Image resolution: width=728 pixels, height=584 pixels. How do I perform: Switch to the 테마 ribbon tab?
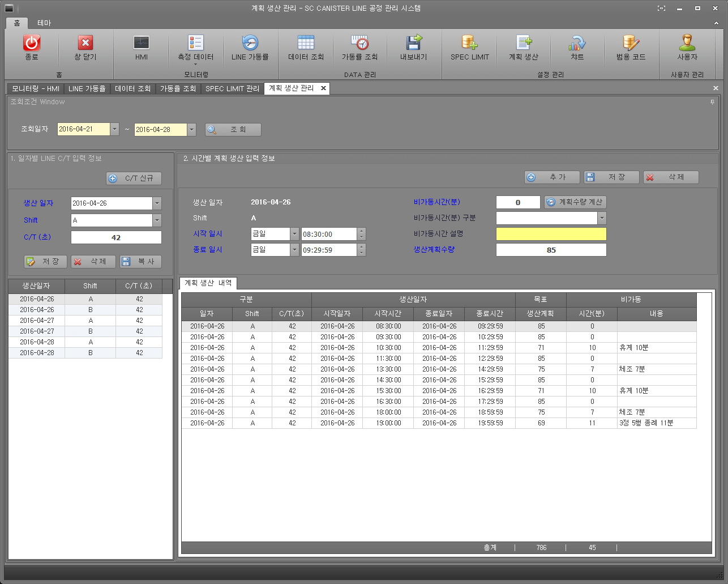click(x=44, y=23)
